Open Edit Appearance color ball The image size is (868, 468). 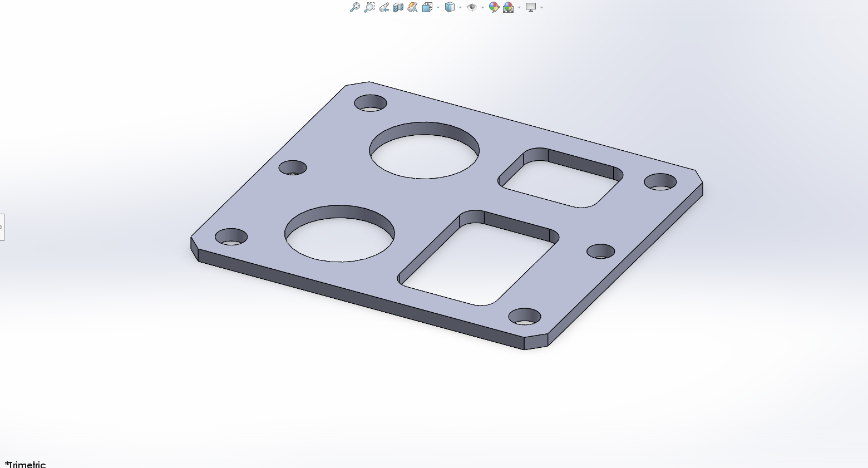(x=494, y=7)
